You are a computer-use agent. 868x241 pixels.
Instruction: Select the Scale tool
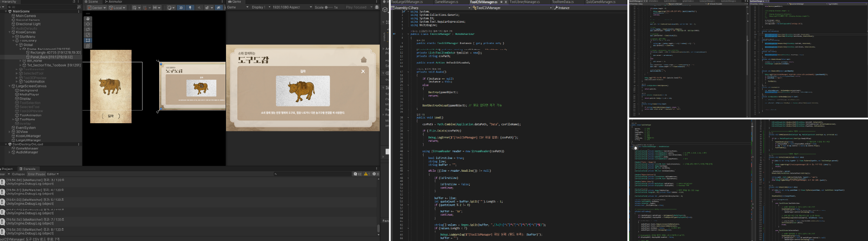(x=88, y=35)
